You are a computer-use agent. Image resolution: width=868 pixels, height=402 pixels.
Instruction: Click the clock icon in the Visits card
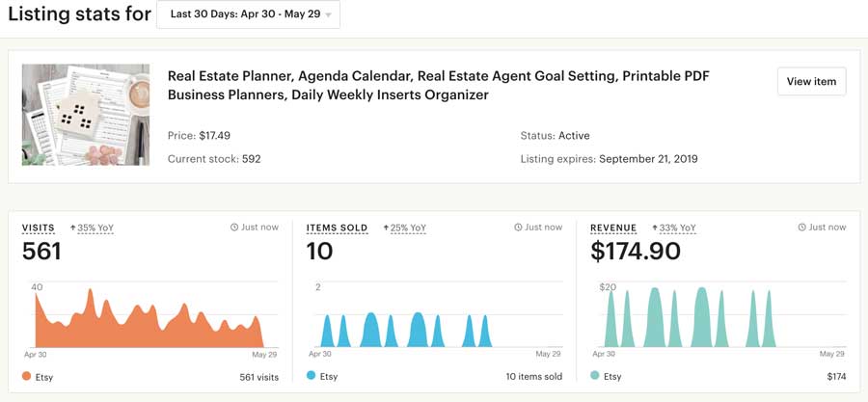click(234, 228)
